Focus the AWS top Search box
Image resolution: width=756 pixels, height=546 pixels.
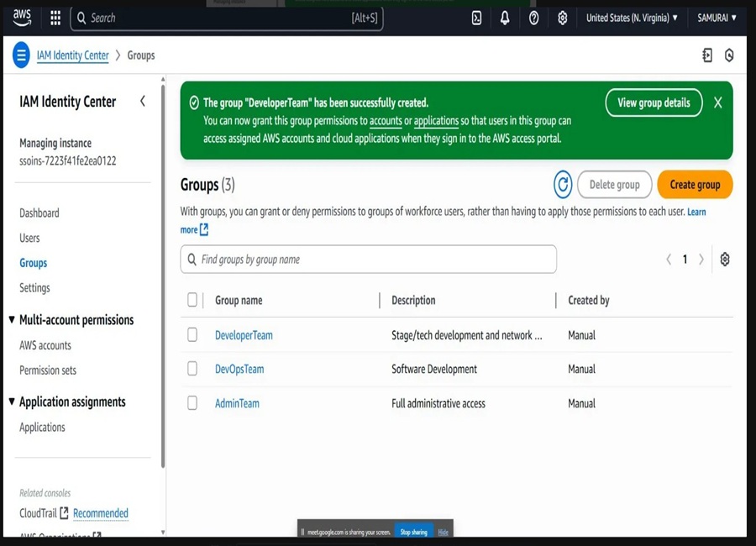[227, 18]
